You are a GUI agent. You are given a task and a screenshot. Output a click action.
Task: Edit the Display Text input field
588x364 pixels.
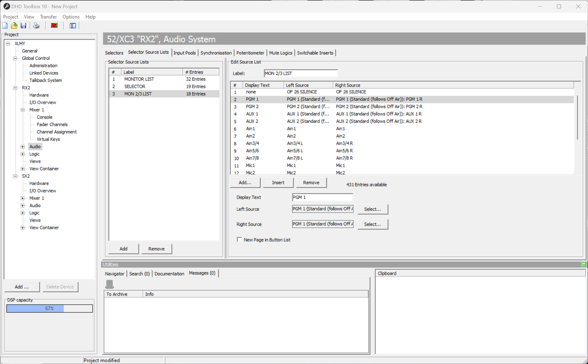click(322, 197)
